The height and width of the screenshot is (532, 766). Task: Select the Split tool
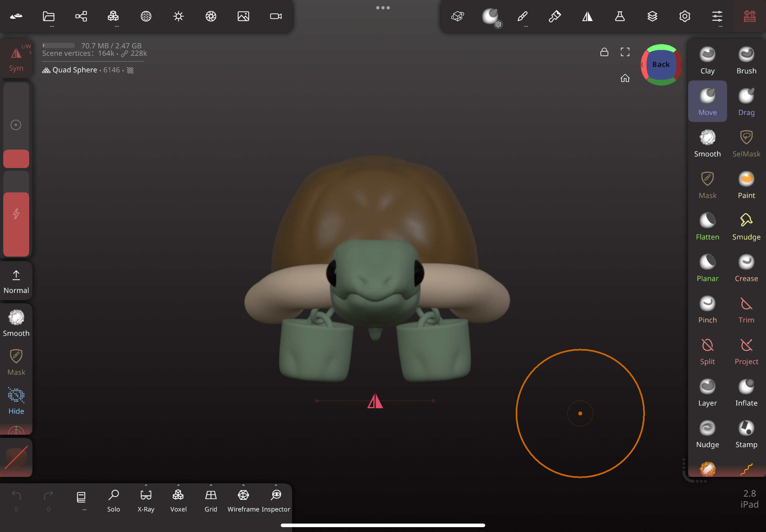tap(707, 351)
